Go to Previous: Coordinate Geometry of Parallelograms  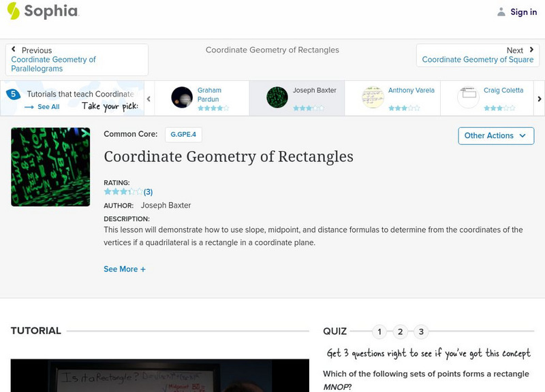pos(76,59)
